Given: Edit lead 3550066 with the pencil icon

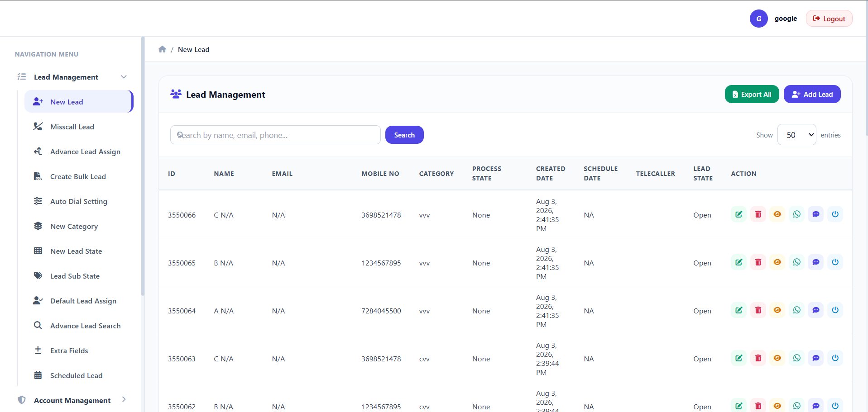Looking at the screenshot, I should (739, 214).
